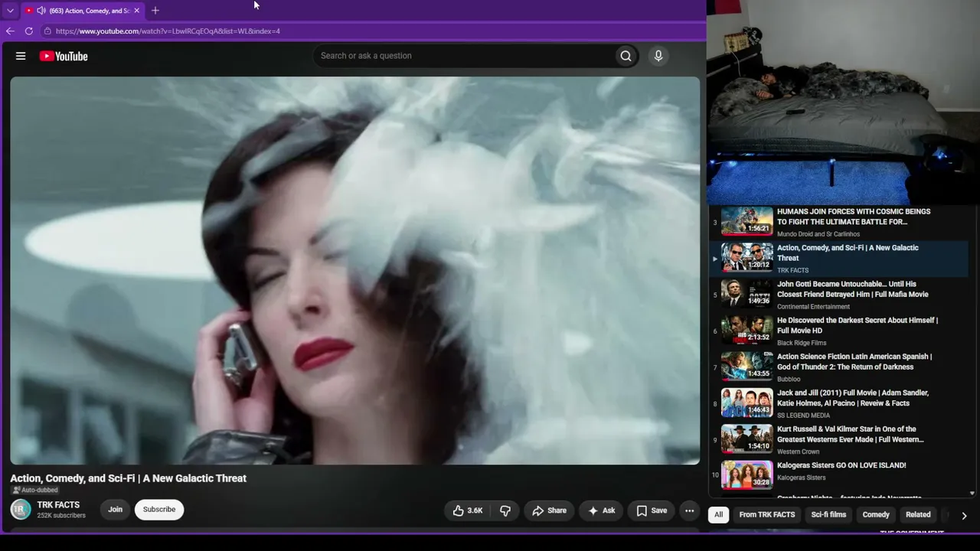Save the video to a playlist
980x551 pixels.
coord(652,510)
